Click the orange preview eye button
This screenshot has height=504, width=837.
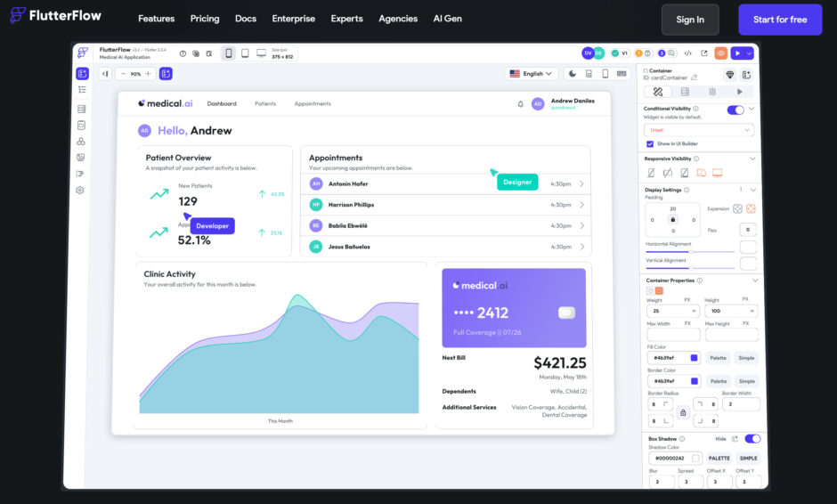point(720,53)
